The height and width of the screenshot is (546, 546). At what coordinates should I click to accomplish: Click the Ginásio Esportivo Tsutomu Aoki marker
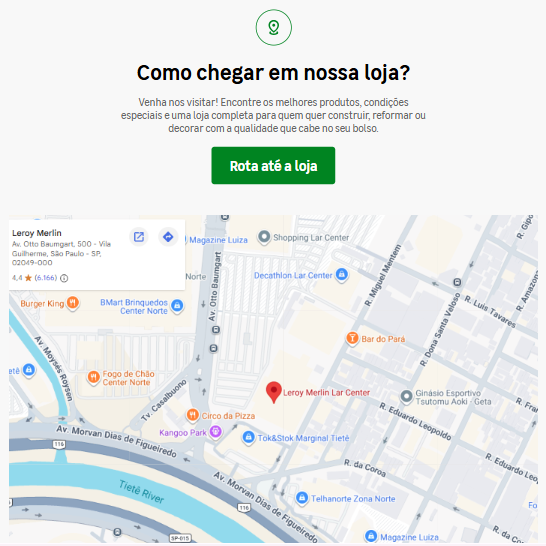point(406,397)
